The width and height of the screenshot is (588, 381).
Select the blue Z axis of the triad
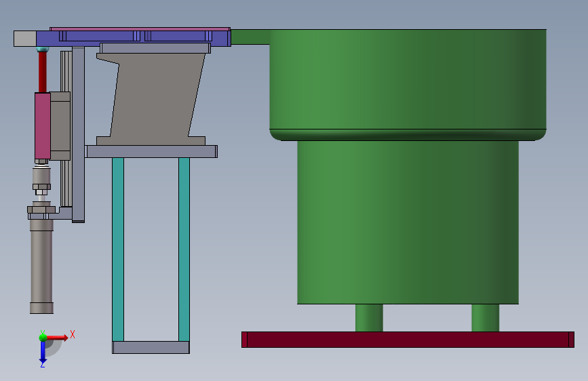click(x=43, y=353)
